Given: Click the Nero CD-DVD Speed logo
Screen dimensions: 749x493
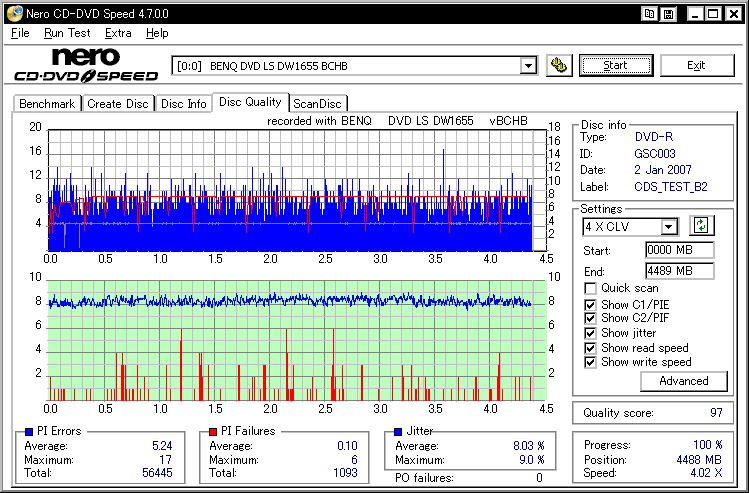Looking at the screenshot, I should pos(85,65).
